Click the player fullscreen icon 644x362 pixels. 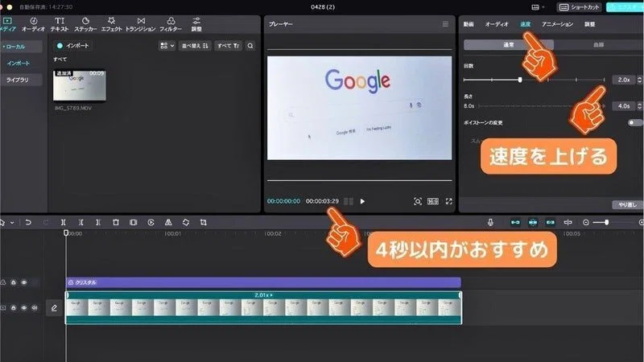point(449,201)
